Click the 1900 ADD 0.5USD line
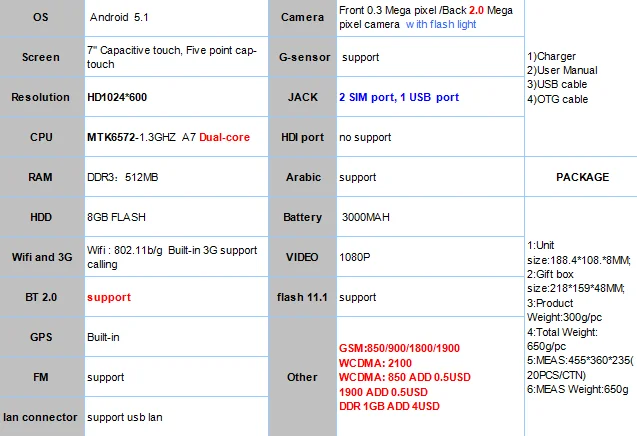 pyautogui.click(x=384, y=392)
